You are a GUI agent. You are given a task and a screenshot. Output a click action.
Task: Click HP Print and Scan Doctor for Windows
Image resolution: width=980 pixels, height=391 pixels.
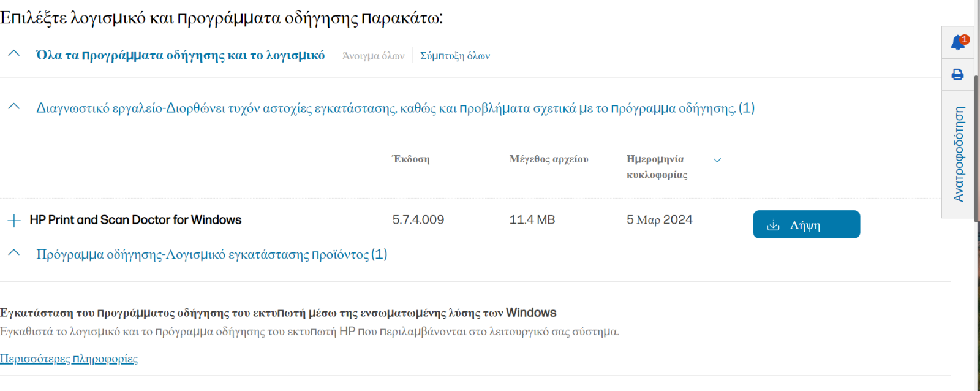135,220
